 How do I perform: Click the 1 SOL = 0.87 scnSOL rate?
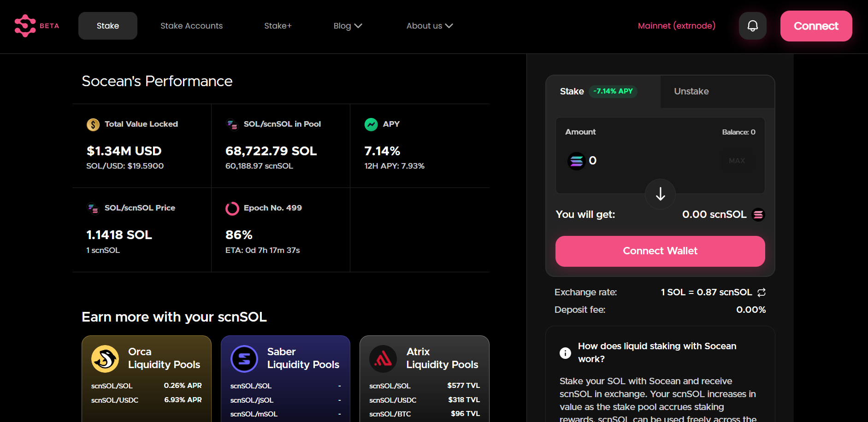tap(706, 292)
